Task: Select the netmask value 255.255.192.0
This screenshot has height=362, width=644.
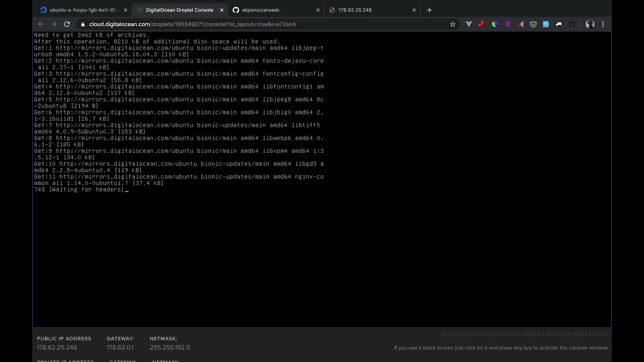Action: click(170, 347)
